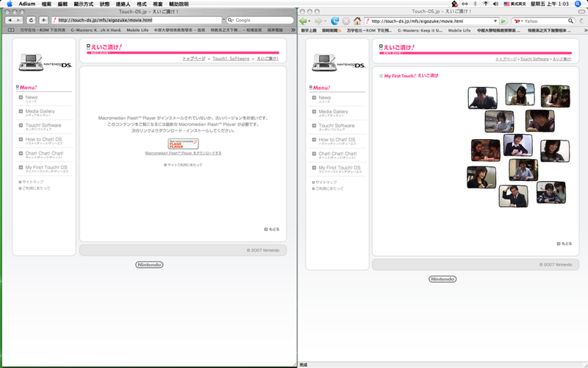Screen dimensions: 588x368
Task: Click the Firefox home icon
Action: pyautogui.click(x=357, y=21)
